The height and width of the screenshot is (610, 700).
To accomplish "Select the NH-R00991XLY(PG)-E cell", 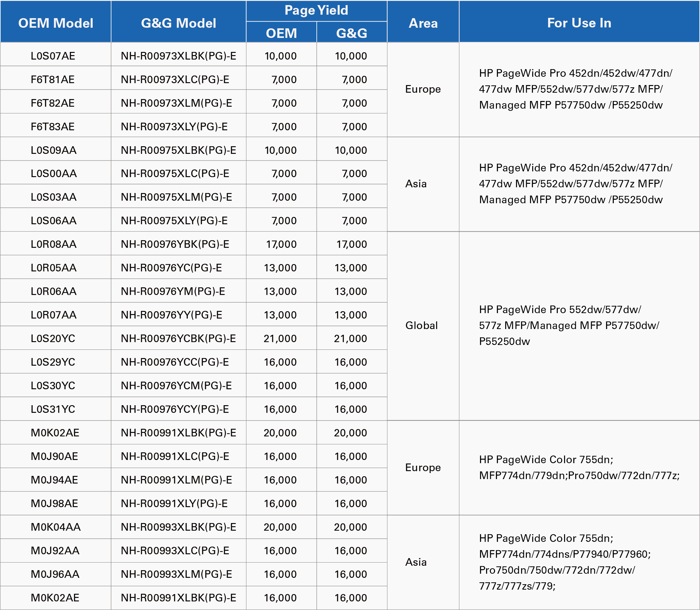I will 179,503.
